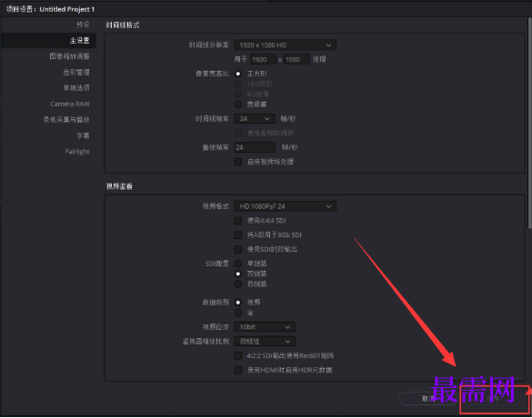The image size is (532, 418).
Task: Click the 1080 height input field
Action: 296,59
